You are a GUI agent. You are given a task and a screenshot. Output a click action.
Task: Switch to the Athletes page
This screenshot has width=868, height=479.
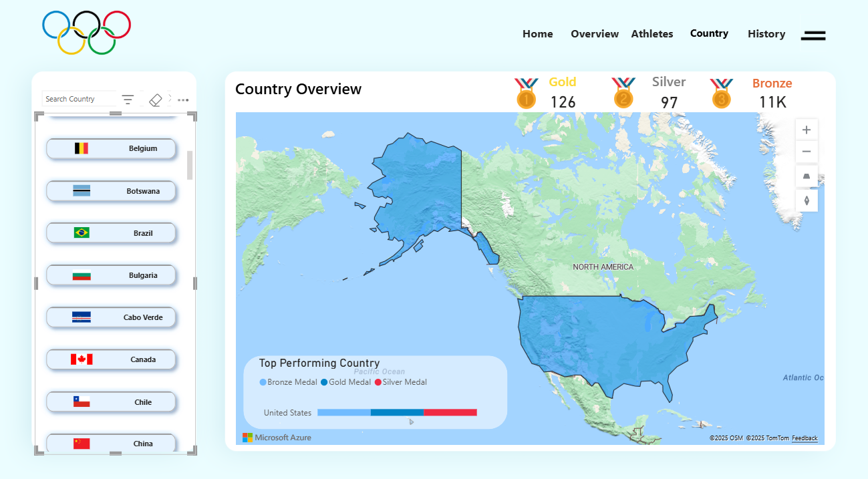click(652, 33)
